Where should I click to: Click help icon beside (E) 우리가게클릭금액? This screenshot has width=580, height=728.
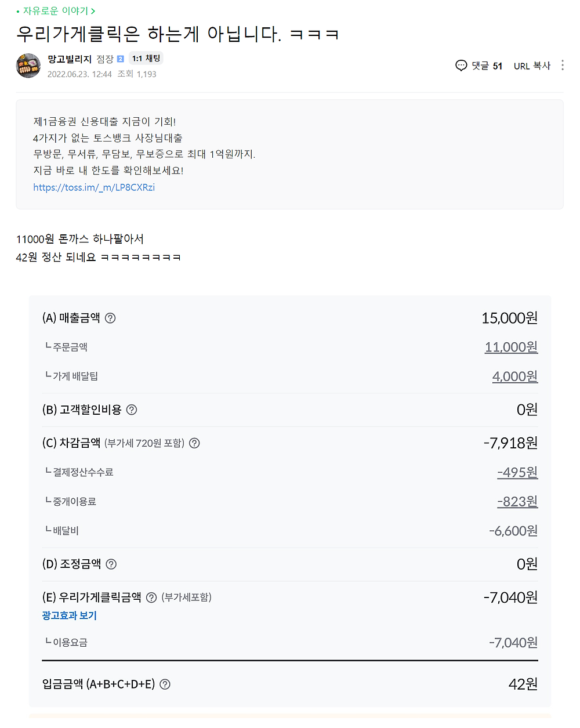[151, 597]
